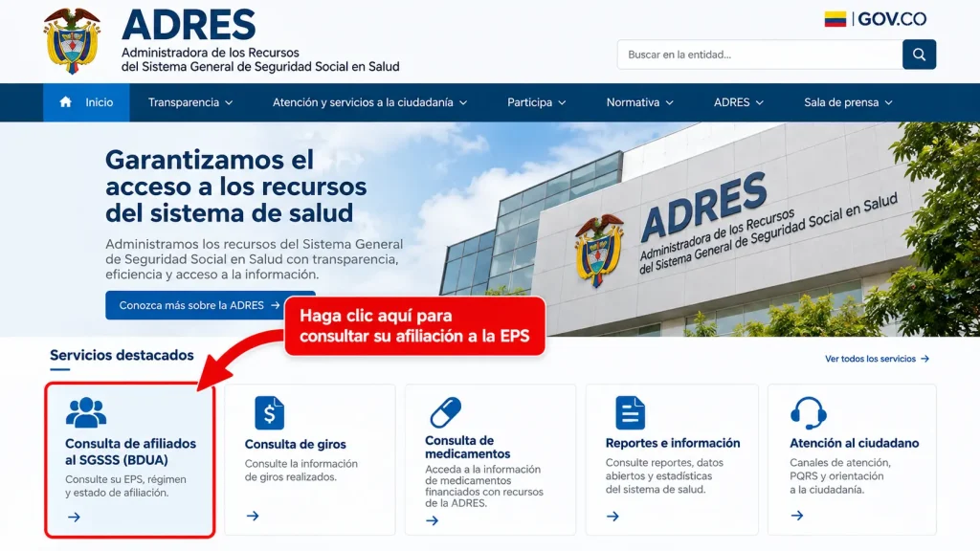Click the document icon for Reportes e información
Image resolution: width=980 pixels, height=551 pixels.
[x=630, y=413]
